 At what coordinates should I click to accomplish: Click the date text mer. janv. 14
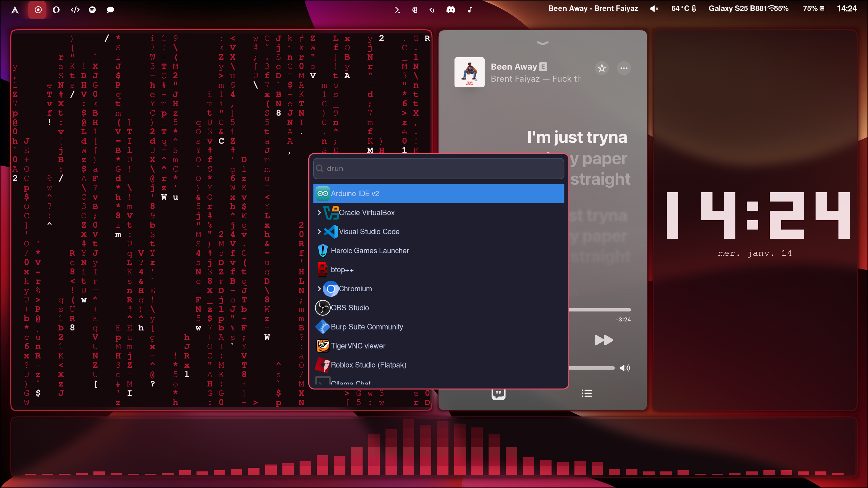(755, 253)
